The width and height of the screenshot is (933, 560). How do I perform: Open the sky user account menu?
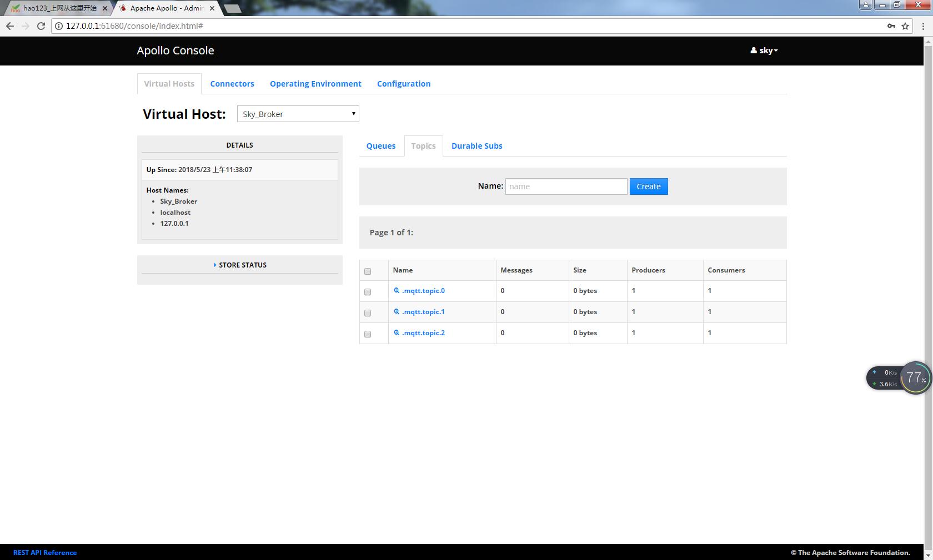coord(764,50)
